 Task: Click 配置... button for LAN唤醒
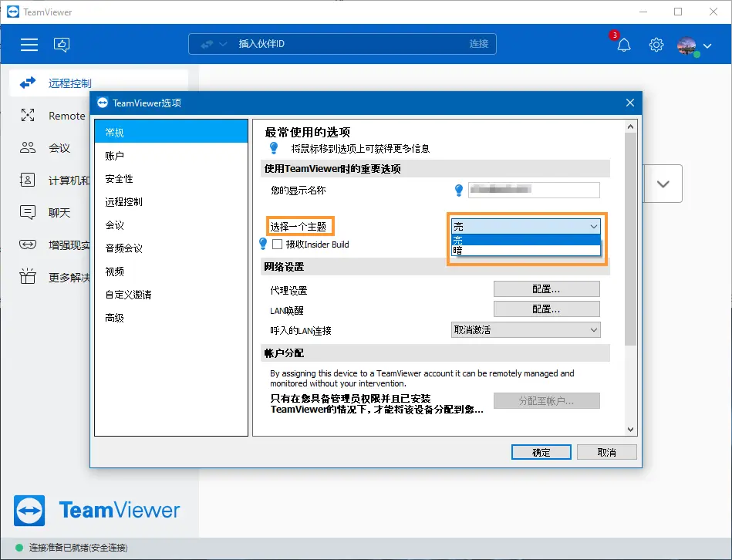pos(547,309)
